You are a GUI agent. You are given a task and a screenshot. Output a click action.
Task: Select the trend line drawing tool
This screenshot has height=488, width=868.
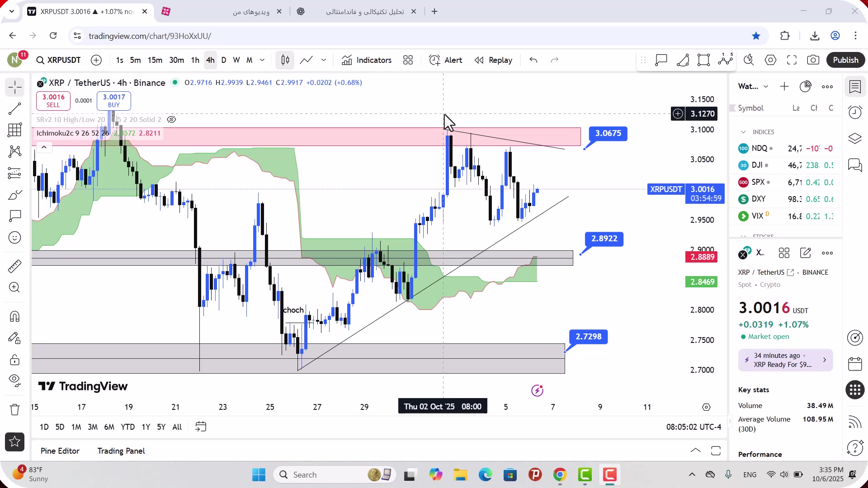coord(15,108)
